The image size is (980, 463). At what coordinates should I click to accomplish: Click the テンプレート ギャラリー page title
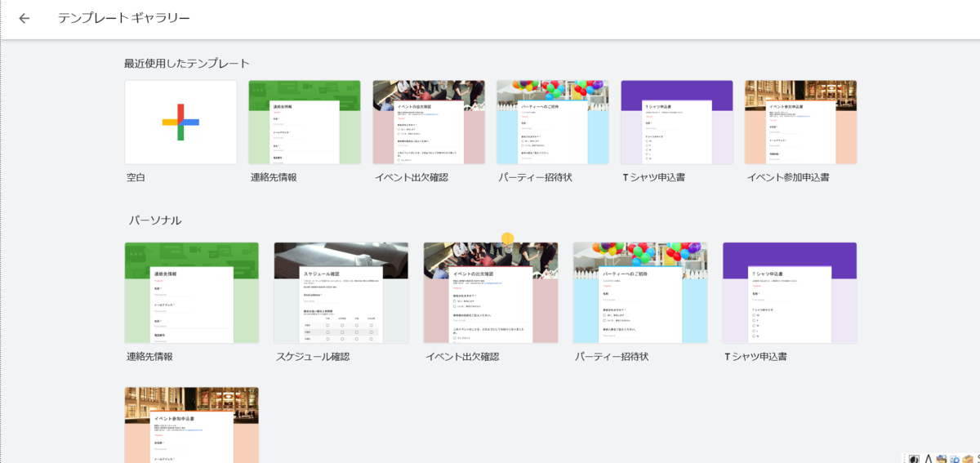coord(124,18)
